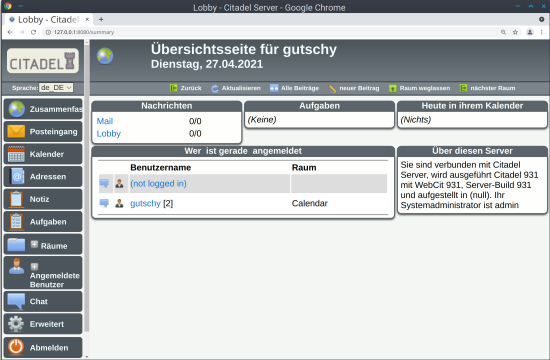Open the Kalender calendar icon
The image size is (550, 360).
click(16, 154)
